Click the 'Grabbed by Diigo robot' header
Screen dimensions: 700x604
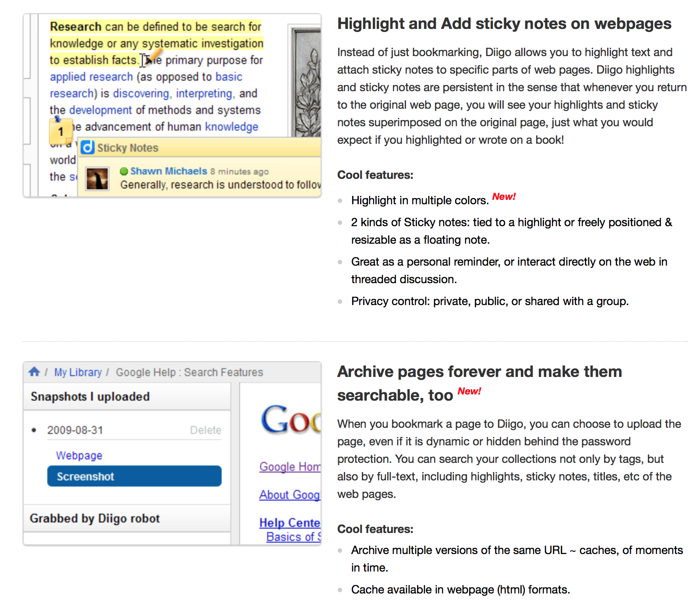[95, 518]
